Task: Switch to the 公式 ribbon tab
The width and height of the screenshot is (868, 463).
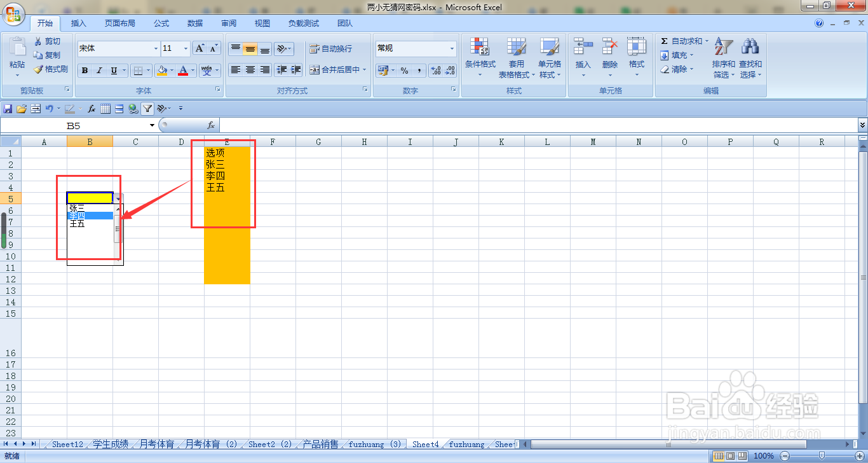Action: point(161,24)
